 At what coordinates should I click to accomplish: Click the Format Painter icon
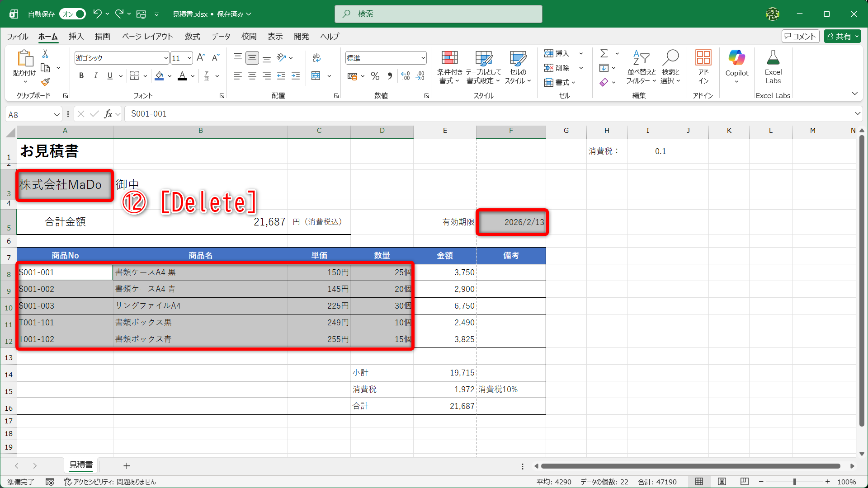45,82
